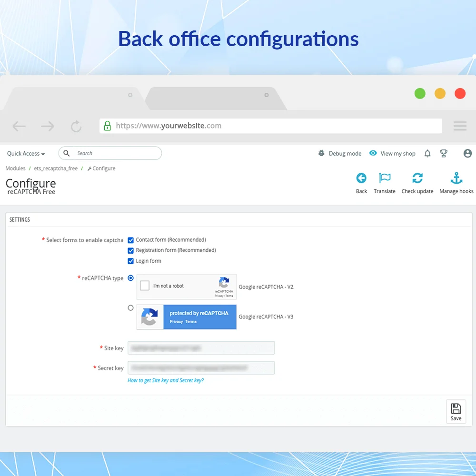Uncheck the Registration form checkbox
The image size is (476, 476).
click(131, 250)
